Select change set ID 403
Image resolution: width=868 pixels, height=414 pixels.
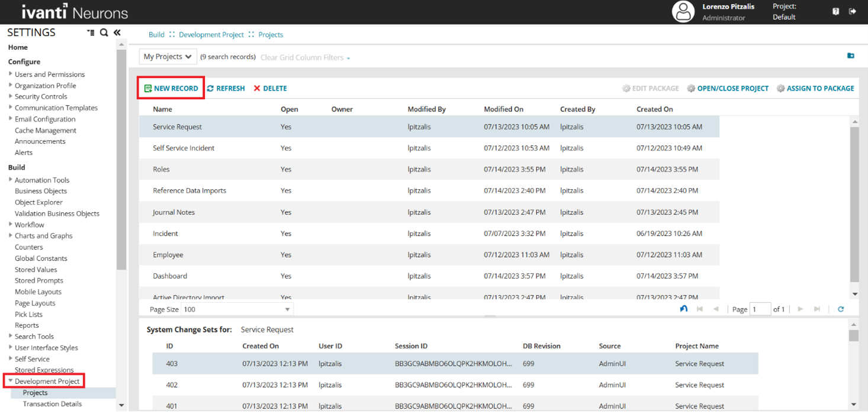click(455, 364)
